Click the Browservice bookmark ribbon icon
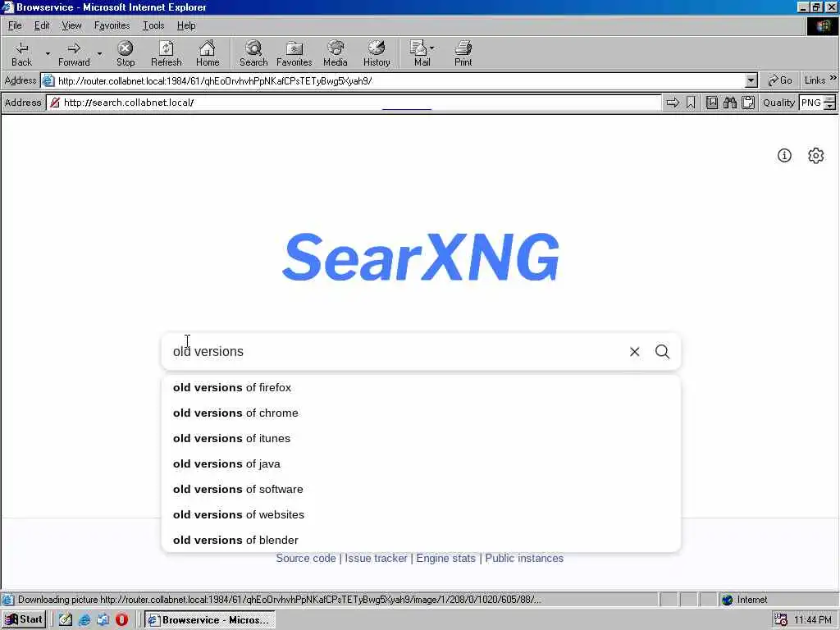The width and height of the screenshot is (840, 630). click(x=691, y=103)
